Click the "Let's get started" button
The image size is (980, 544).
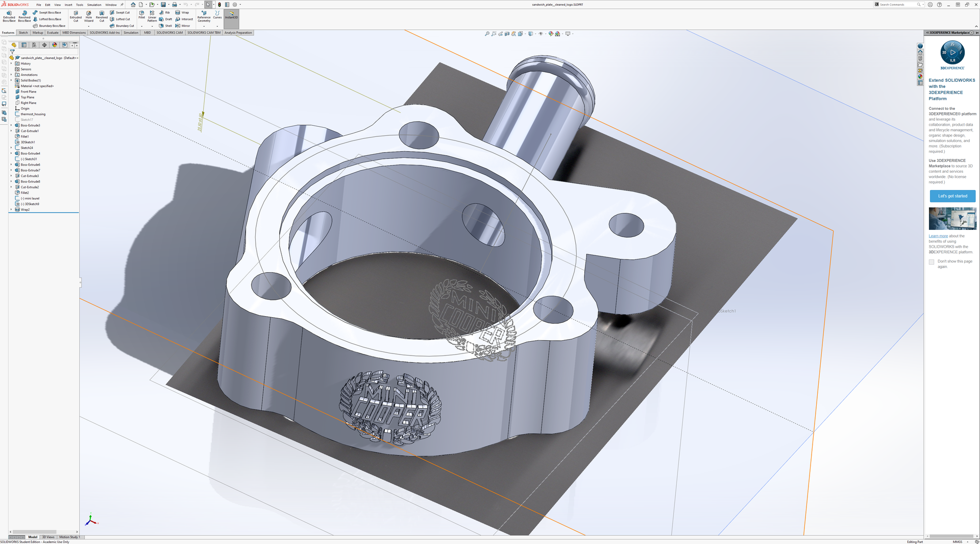(952, 196)
